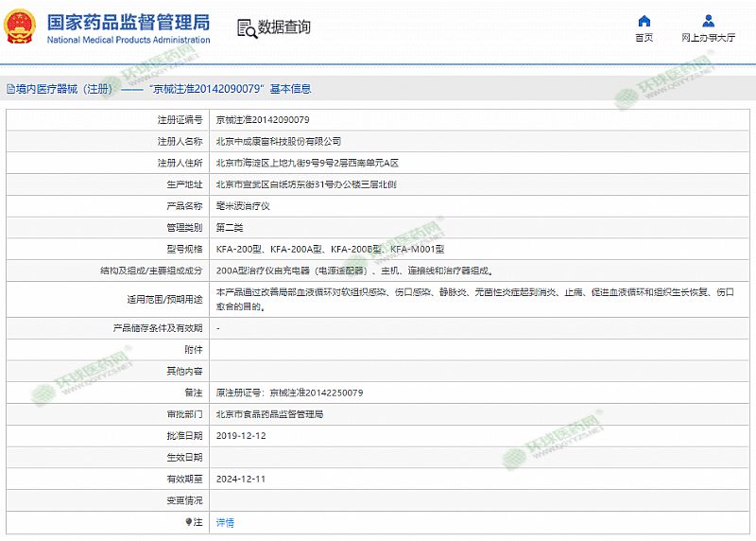This screenshot has width=756, height=541.
Task: Click the 北京市食品药品监督管理局 approval department cell
Action: (x=269, y=414)
